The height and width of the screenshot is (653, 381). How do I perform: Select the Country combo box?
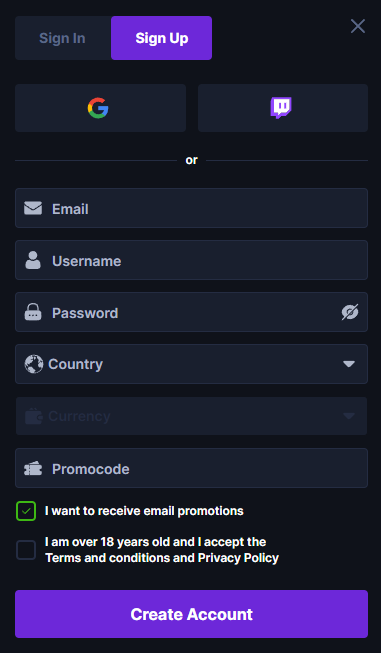192,364
